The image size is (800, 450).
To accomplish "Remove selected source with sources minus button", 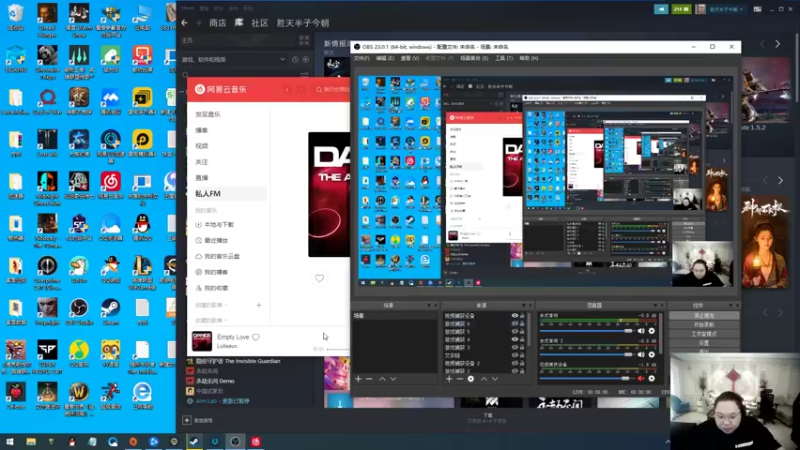I will [460, 379].
